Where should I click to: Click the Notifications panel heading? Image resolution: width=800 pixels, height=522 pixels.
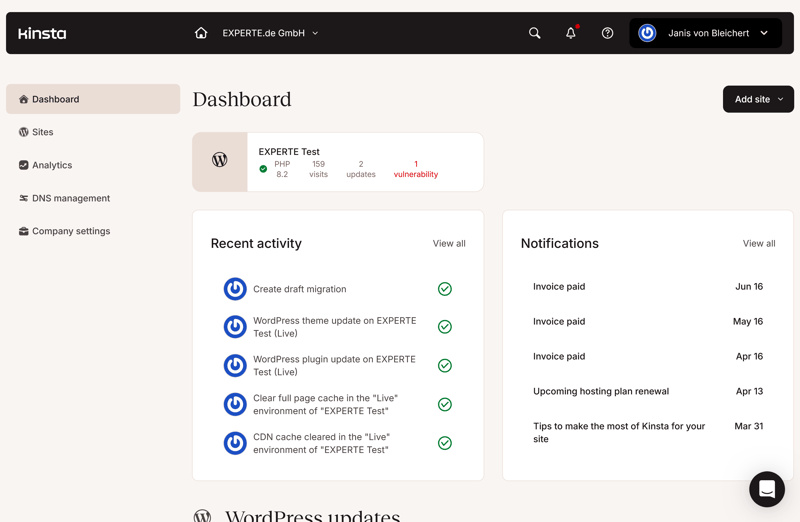[x=560, y=243]
